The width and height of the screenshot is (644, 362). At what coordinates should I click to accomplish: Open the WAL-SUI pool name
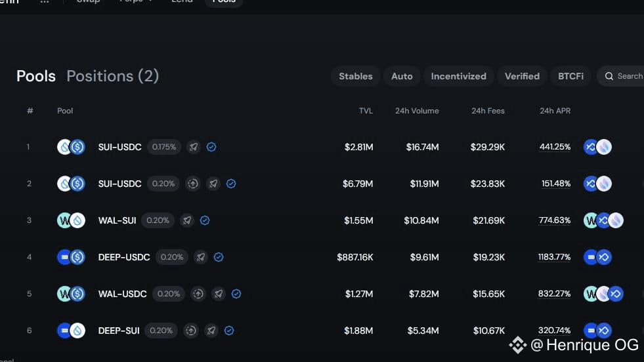117,220
